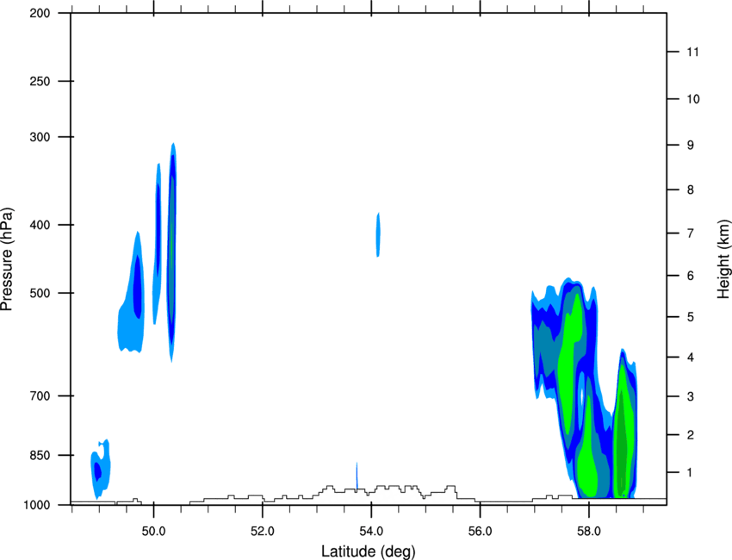Screen dimensions: 732x560
Task: Click the 1 km height label
Action: click(x=690, y=473)
